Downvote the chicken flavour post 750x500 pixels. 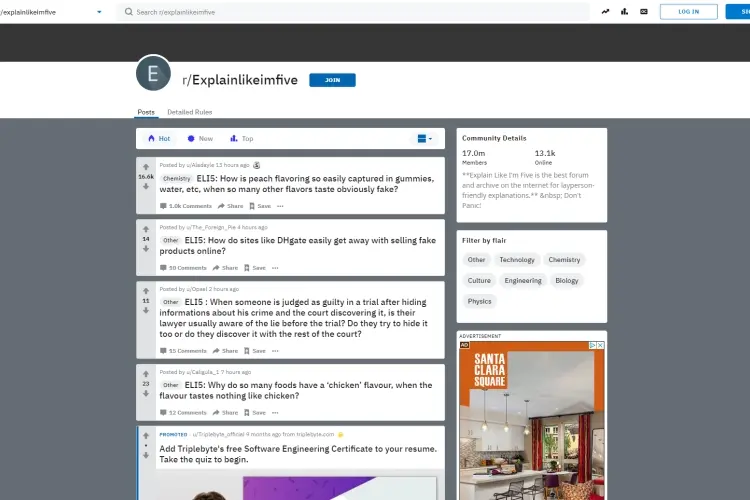146,393
